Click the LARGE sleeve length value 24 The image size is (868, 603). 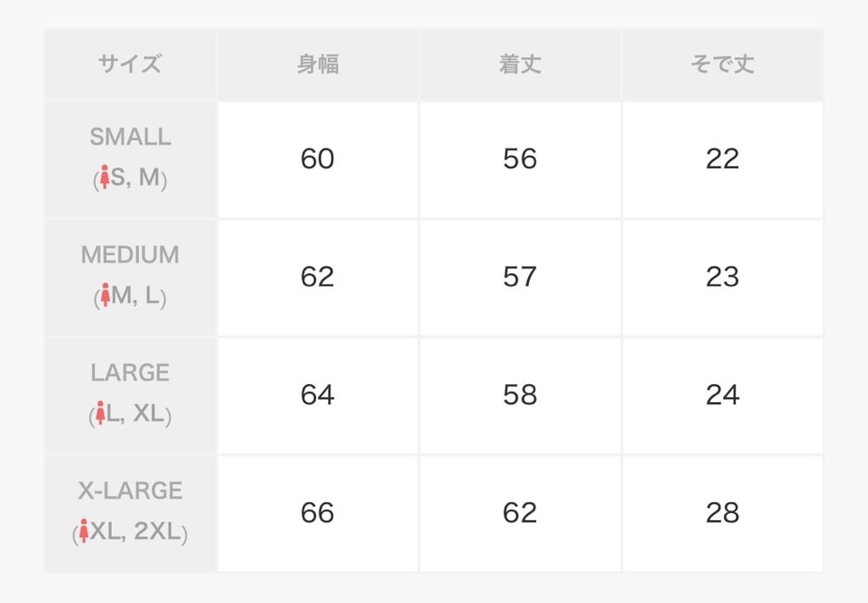[722, 394]
